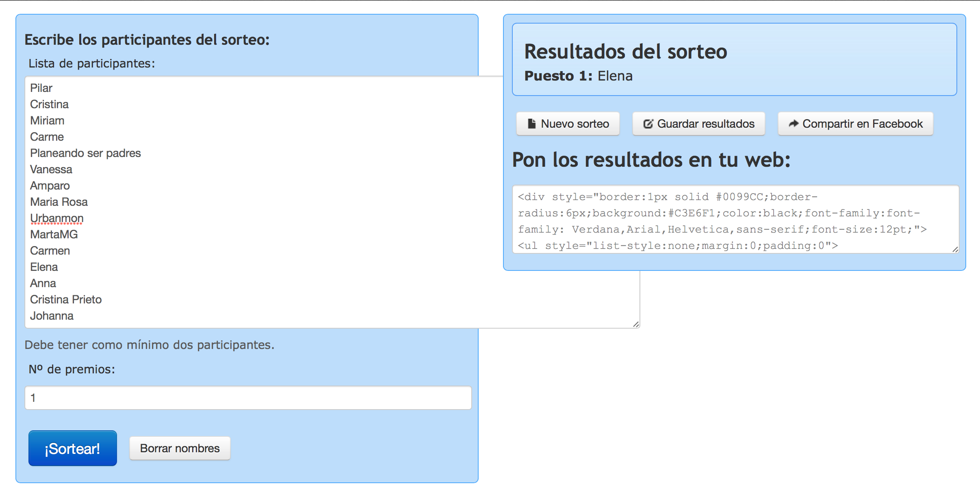Click Pon los resultados en tu web heading

pos(651,159)
